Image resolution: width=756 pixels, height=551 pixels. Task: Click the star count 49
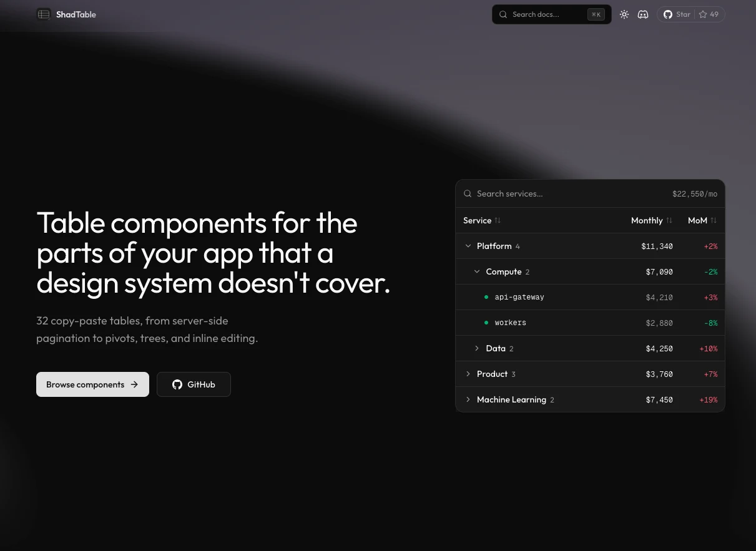(x=714, y=14)
